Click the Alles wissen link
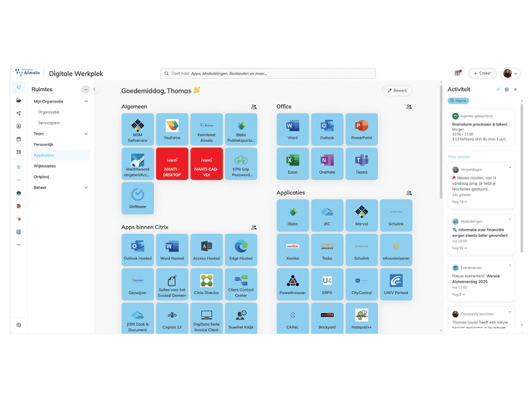532x399 pixels. pos(459,157)
